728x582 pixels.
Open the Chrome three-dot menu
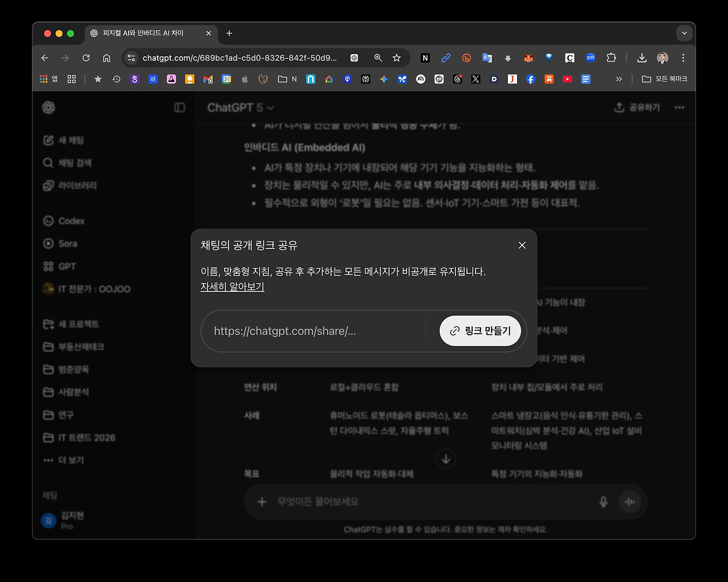click(x=683, y=58)
